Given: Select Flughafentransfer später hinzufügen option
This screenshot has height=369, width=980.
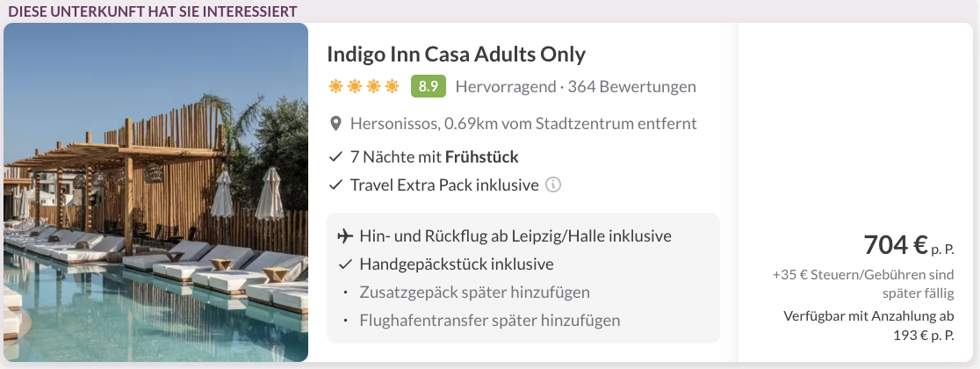Looking at the screenshot, I should [490, 320].
